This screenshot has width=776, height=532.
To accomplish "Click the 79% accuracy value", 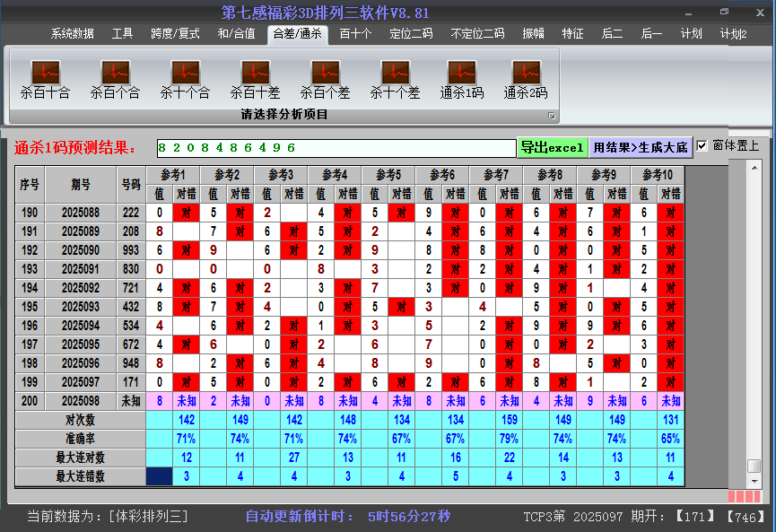I will pyautogui.click(x=510, y=439).
